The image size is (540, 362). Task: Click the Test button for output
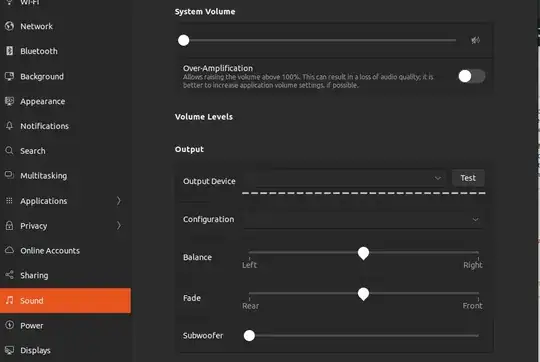(x=468, y=178)
